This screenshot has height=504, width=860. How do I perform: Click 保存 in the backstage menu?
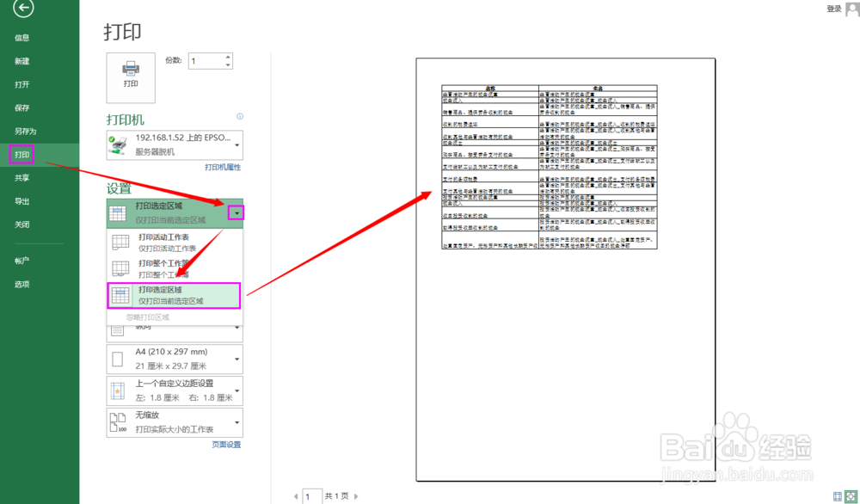pos(22,108)
